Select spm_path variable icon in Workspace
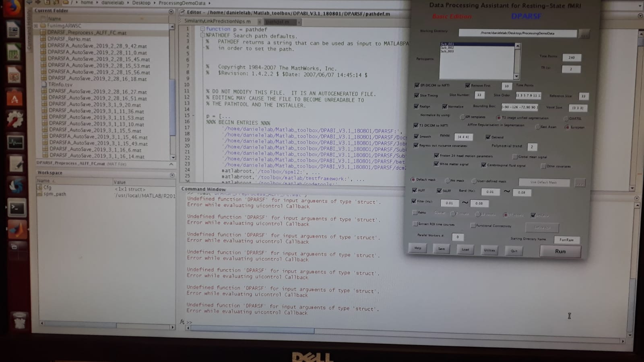The height and width of the screenshot is (362, 644). coord(39,194)
